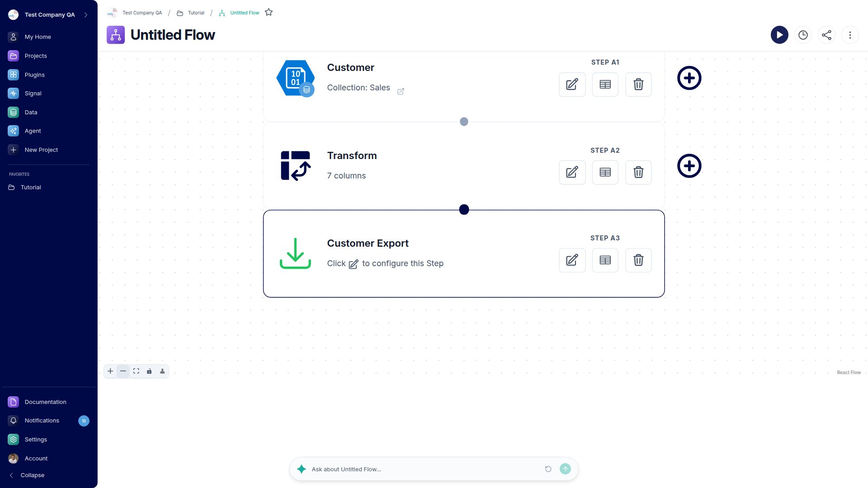The width and height of the screenshot is (868, 488).
Task: Add a step after Customer step A1
Action: coord(689,78)
